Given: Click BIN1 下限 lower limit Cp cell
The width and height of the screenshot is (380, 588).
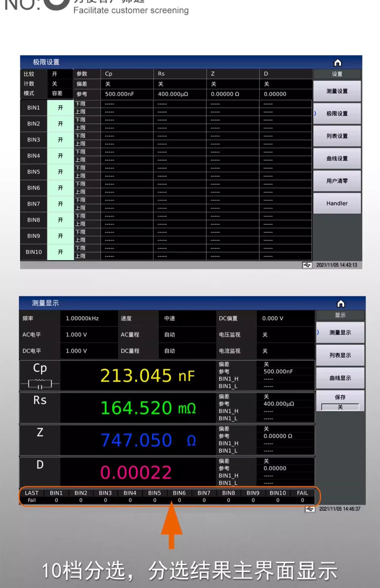Looking at the screenshot, I should 127,104.
